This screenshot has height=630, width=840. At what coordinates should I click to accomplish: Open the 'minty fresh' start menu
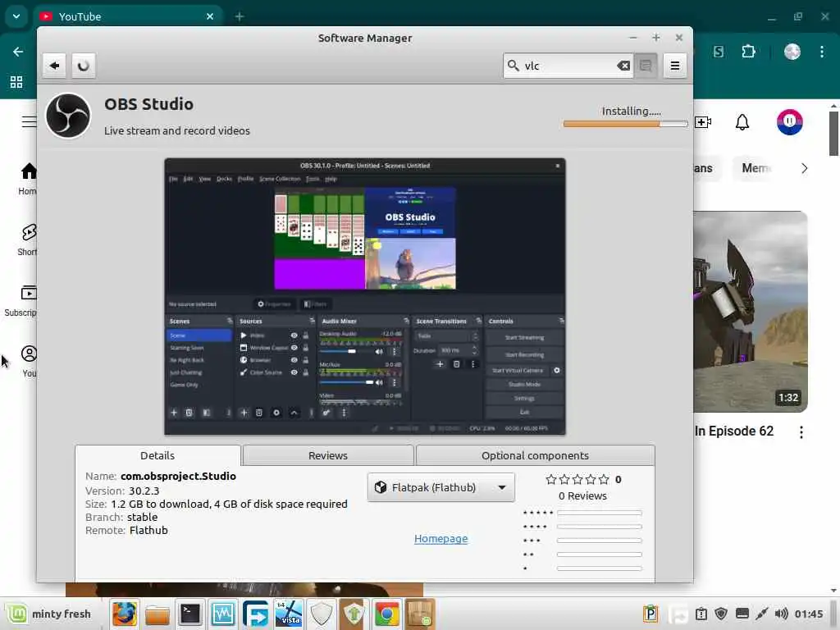pos(49,614)
